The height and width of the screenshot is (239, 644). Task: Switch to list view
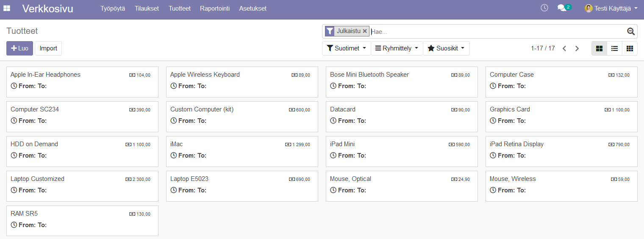tap(614, 48)
